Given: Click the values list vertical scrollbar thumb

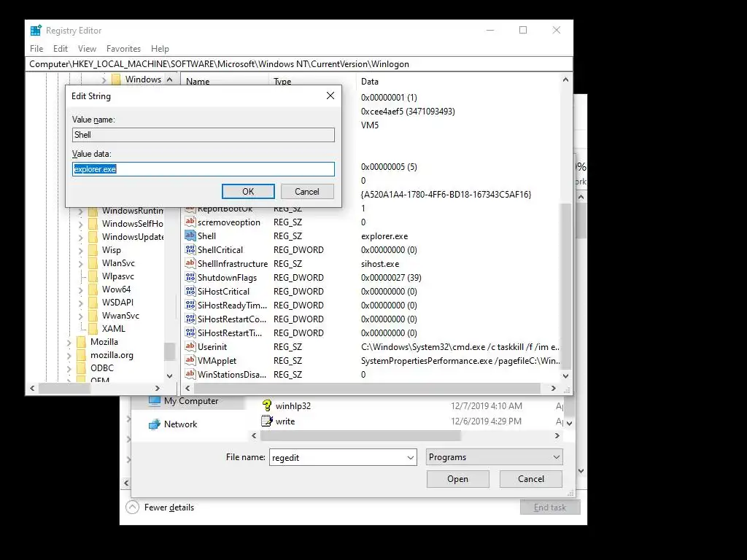Looking at the screenshot, I should [565, 285].
